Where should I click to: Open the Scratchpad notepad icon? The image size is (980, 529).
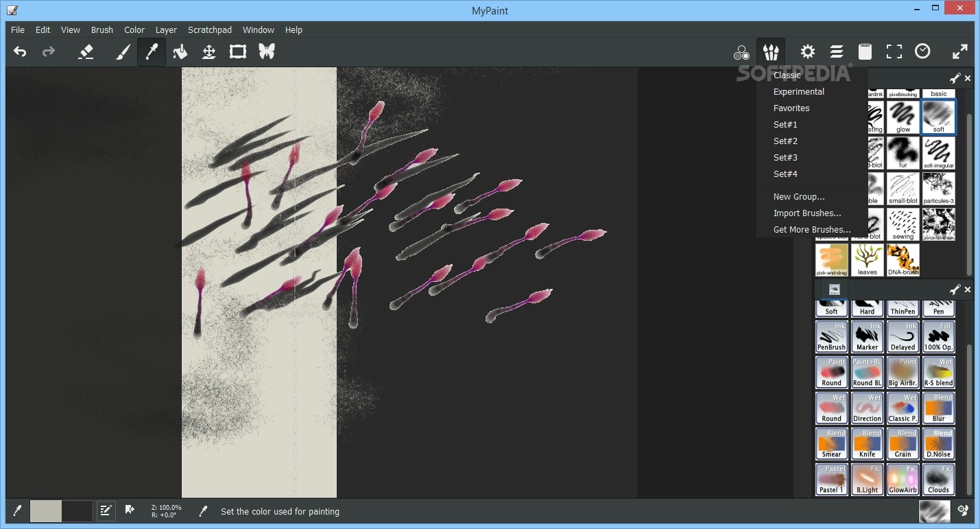coord(865,51)
